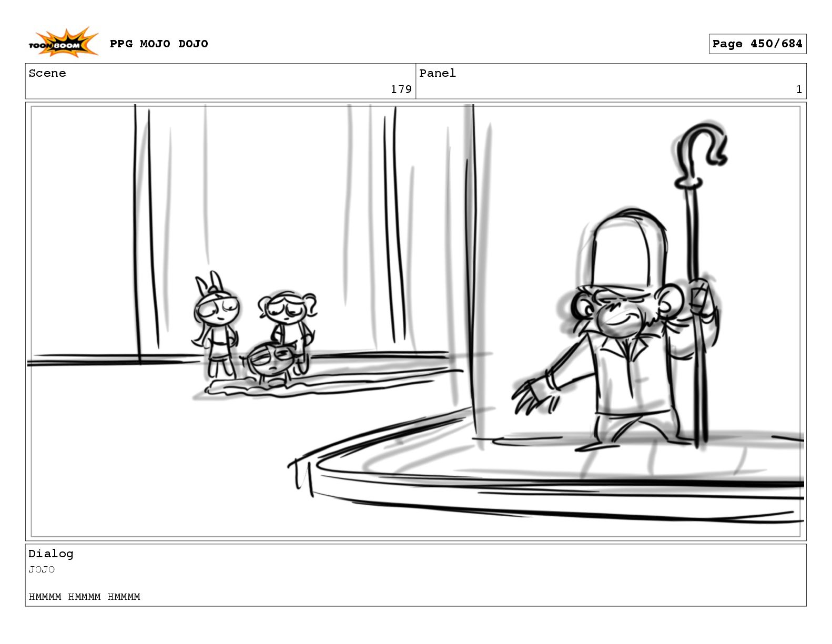Select the 'PPG MOJO DOJO' title text
The width and height of the screenshot is (832, 644).
159,44
